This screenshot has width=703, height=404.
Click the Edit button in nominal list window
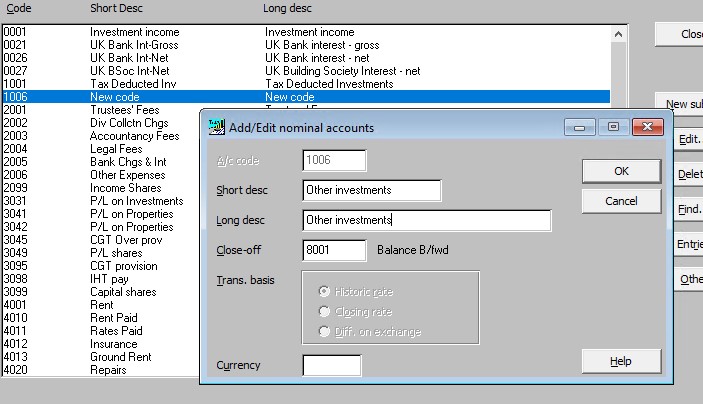[689, 139]
